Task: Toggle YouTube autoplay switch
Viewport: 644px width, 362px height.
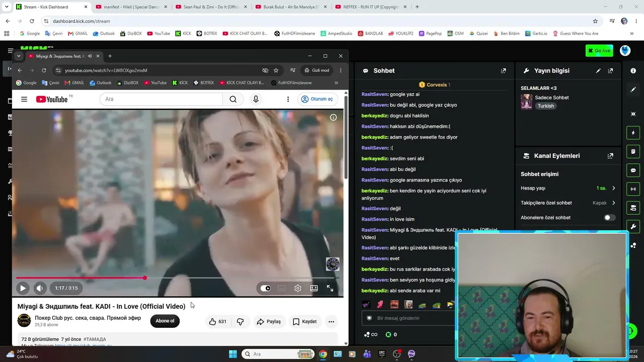Action: 266,288
